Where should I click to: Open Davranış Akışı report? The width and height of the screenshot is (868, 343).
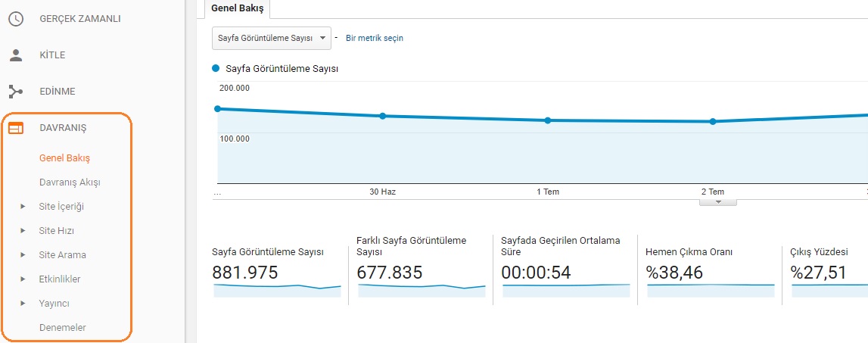pyautogui.click(x=70, y=182)
